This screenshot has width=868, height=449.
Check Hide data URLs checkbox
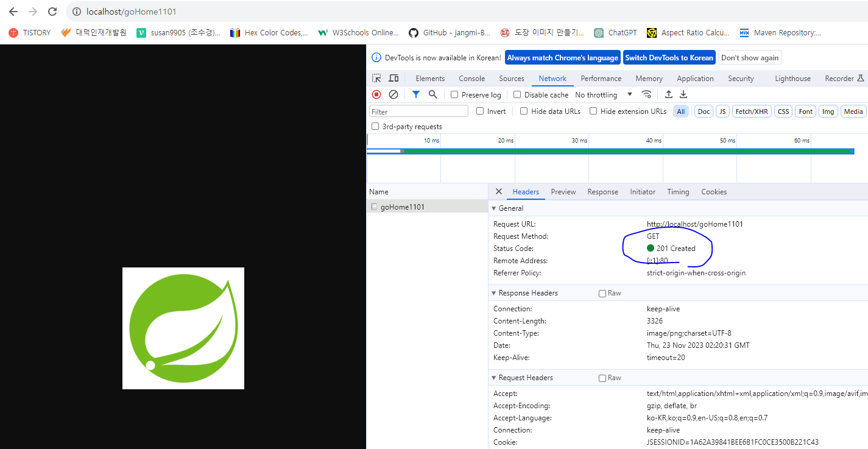(x=524, y=111)
